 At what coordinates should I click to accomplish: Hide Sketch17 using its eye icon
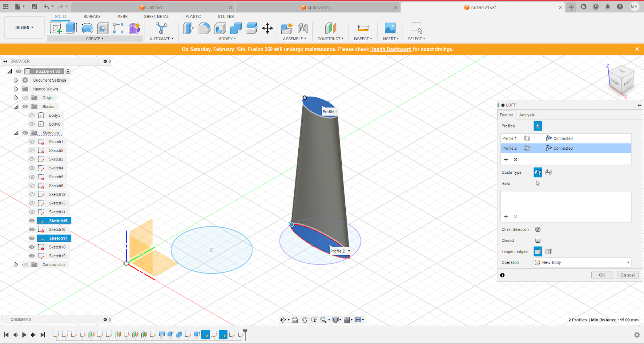(x=32, y=238)
